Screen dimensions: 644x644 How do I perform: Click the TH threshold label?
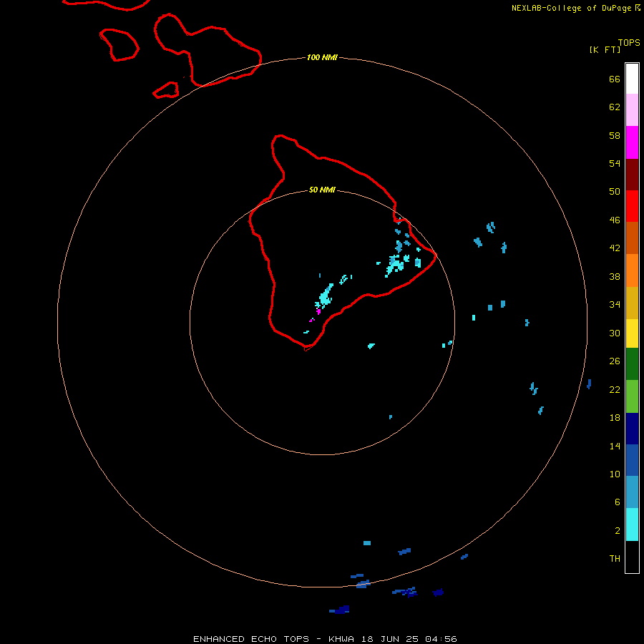pos(615,558)
